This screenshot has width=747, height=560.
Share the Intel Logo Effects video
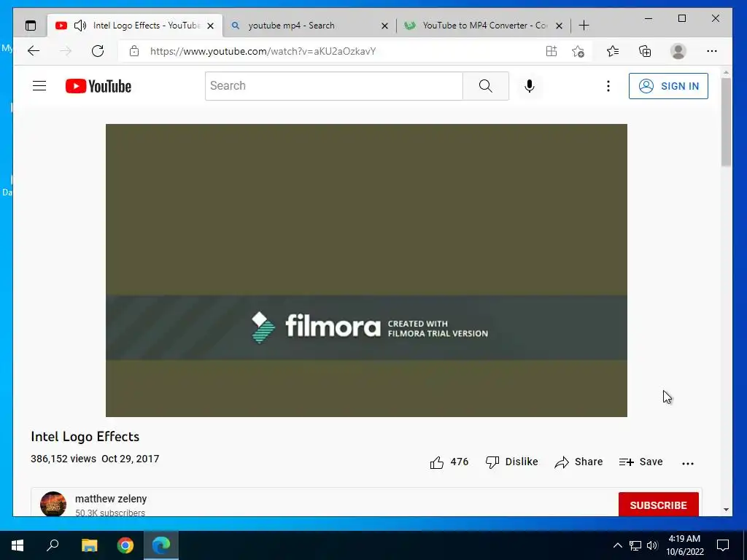578,462
